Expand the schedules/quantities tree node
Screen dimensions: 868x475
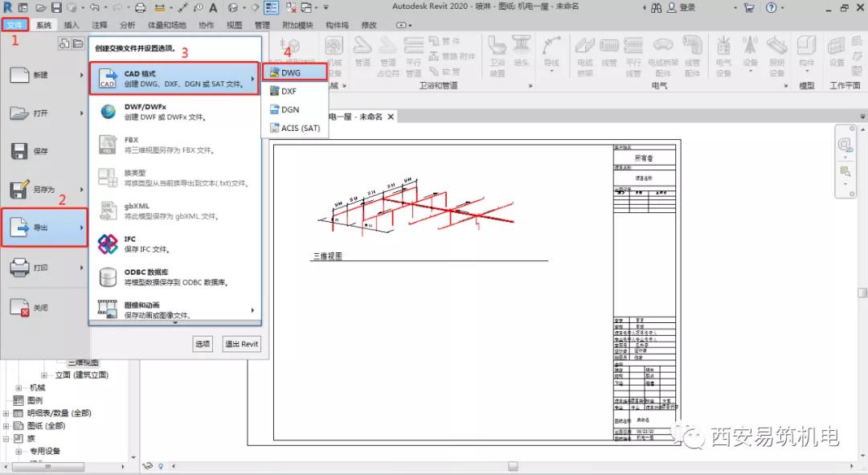[x=6, y=413]
